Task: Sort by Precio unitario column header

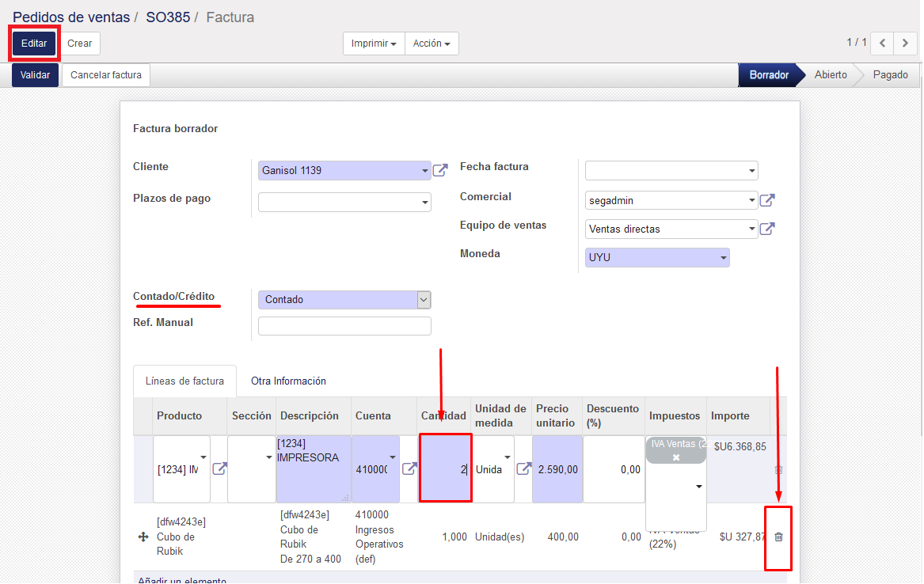Action: pos(555,415)
